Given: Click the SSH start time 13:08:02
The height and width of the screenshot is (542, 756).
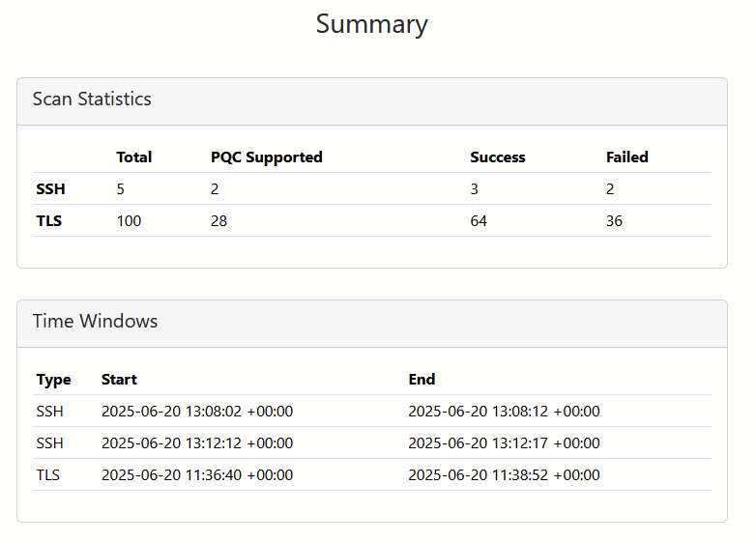Looking at the screenshot, I should click(196, 412).
